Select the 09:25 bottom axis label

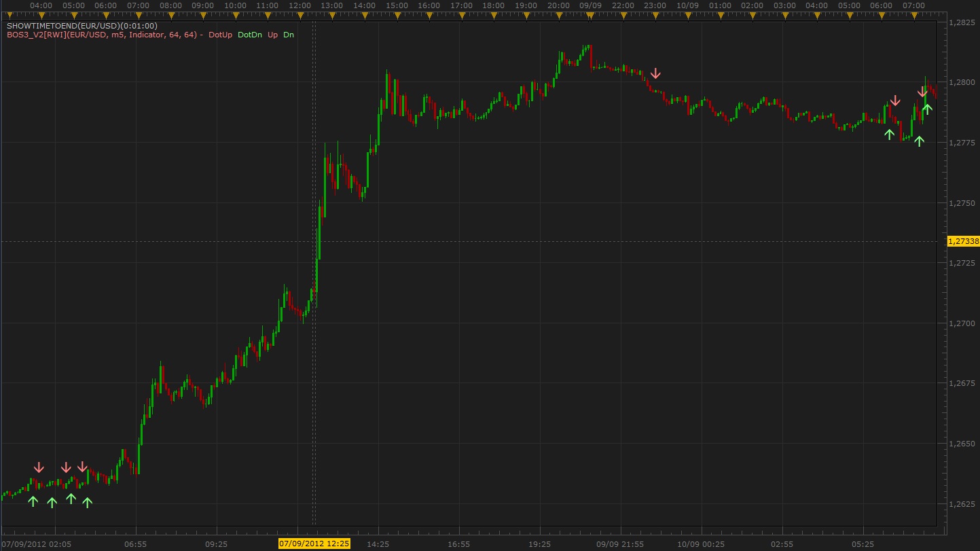coord(216,544)
